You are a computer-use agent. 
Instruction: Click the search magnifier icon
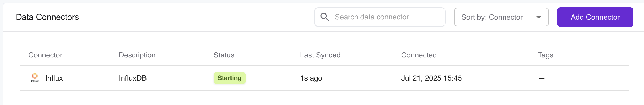[325, 17]
